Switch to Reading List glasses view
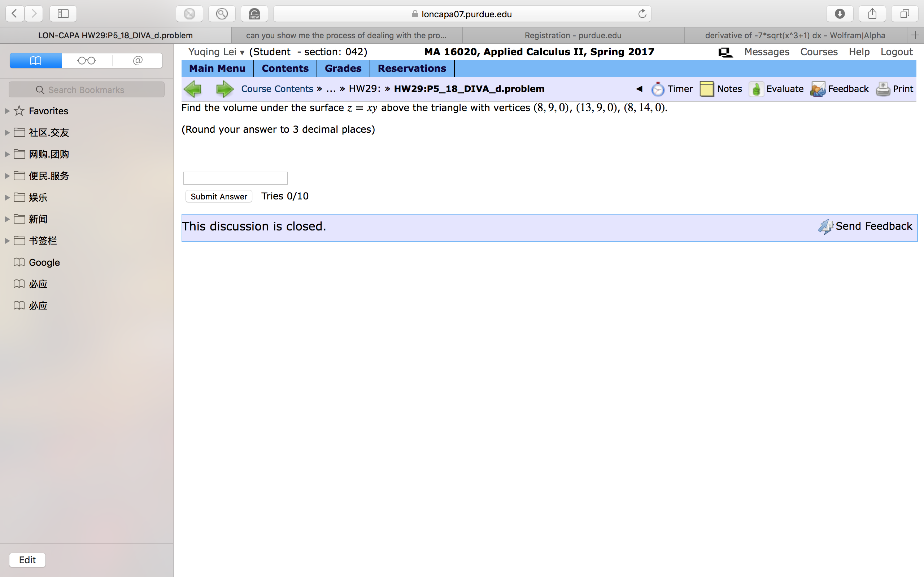The width and height of the screenshot is (924, 577). (x=86, y=60)
